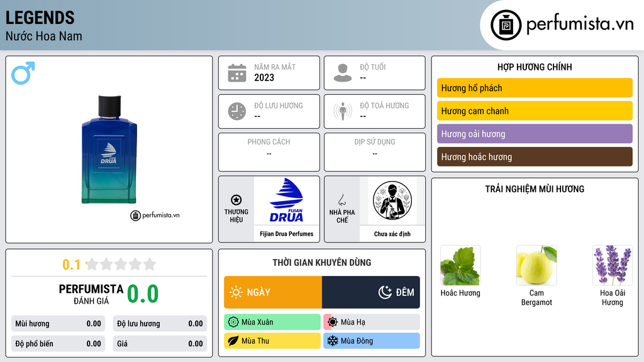Click the calendar icon beside Năm ra mắt
Image resolution: width=644 pixels, height=362 pixels.
(x=237, y=73)
